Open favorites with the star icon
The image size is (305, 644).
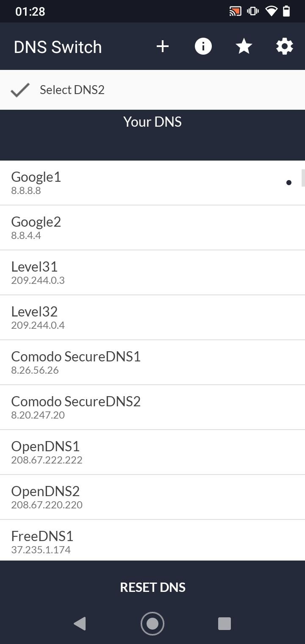pyautogui.click(x=244, y=47)
